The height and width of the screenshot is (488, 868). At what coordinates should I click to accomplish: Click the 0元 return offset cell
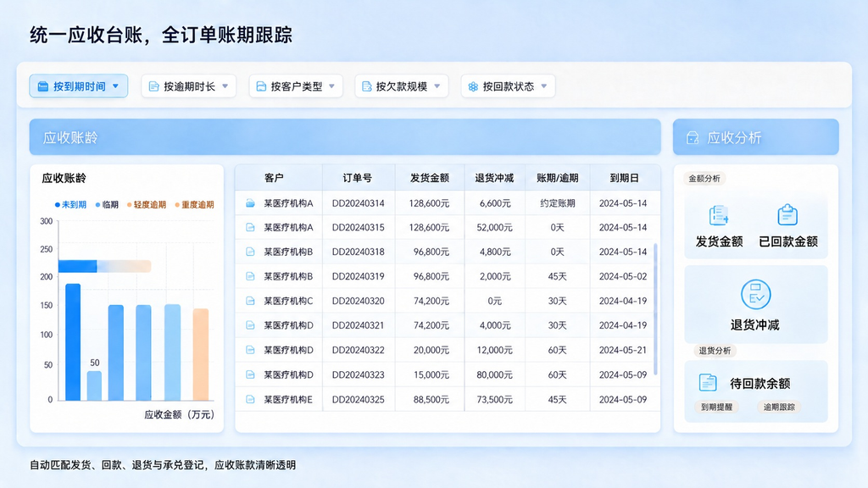[494, 301]
